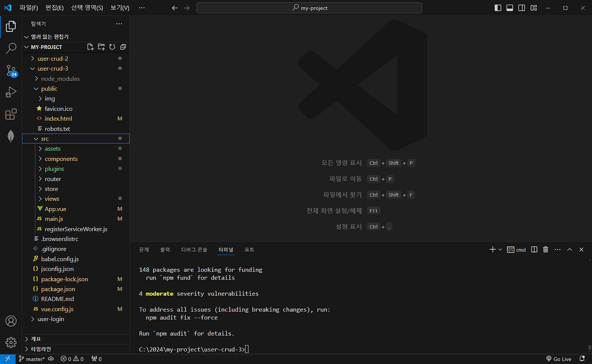Maximize the panel with up chevron
Screen dimensions: 592x364
pos(569,249)
